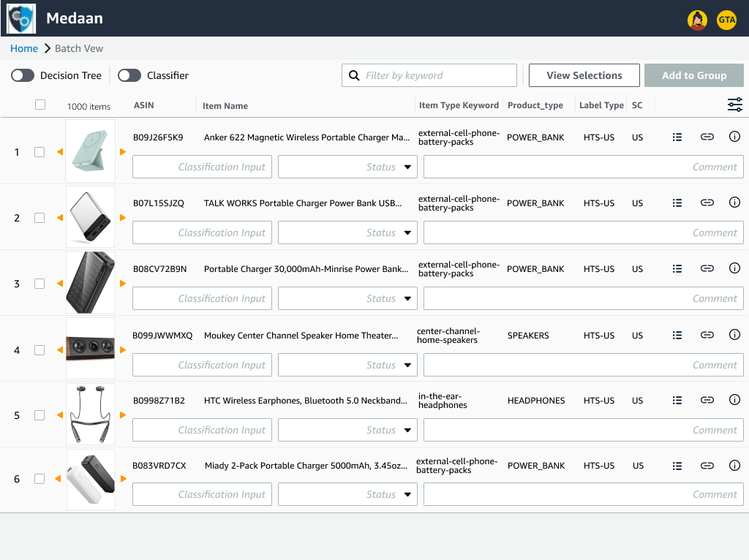Enable the Decision Tree toggle
This screenshot has height=560, width=749.
click(x=23, y=75)
